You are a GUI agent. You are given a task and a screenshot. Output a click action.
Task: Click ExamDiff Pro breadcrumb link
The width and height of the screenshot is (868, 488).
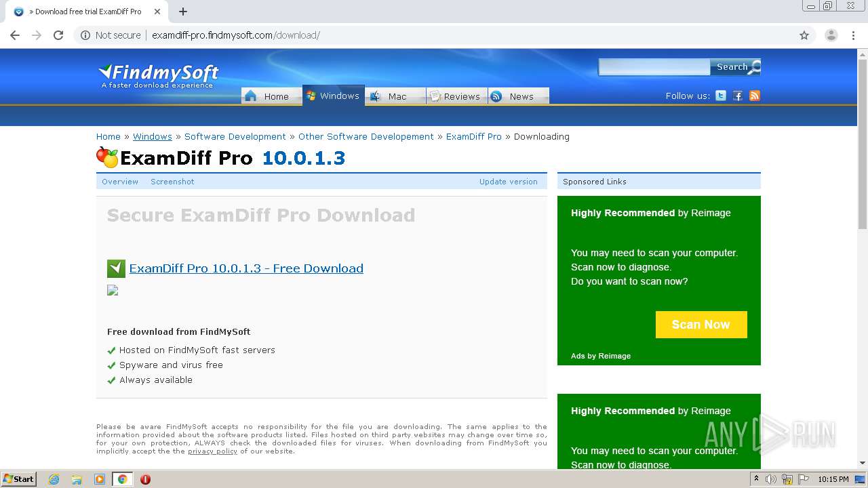click(x=474, y=136)
